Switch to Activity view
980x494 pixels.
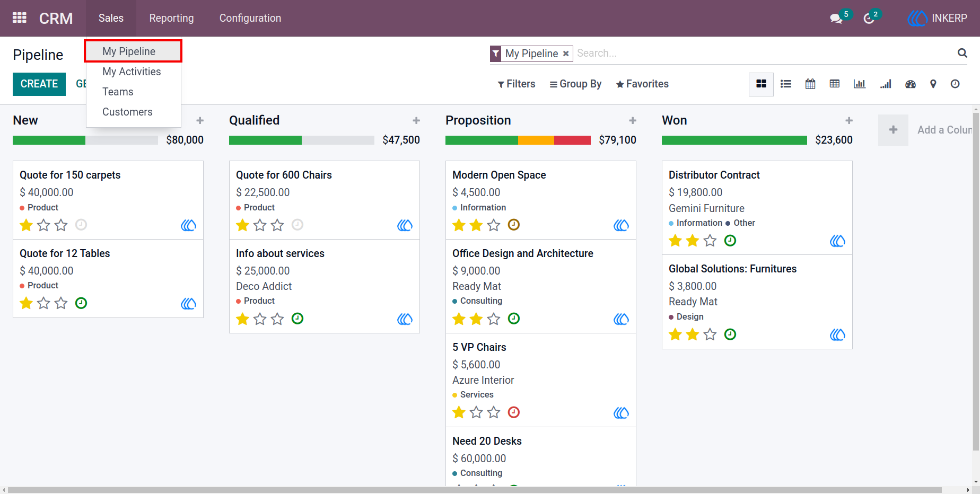955,84
